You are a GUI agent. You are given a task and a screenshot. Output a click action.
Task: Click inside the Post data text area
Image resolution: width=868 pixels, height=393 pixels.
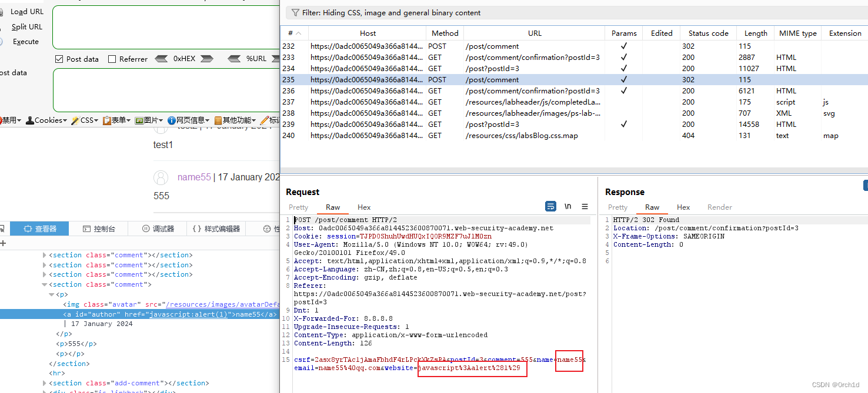[166, 90]
